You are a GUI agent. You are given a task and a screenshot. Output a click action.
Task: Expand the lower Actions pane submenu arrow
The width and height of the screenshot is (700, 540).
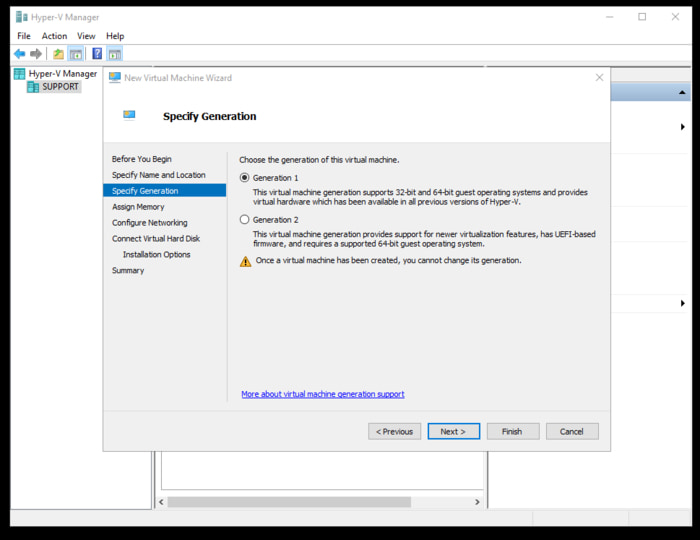[x=683, y=303]
